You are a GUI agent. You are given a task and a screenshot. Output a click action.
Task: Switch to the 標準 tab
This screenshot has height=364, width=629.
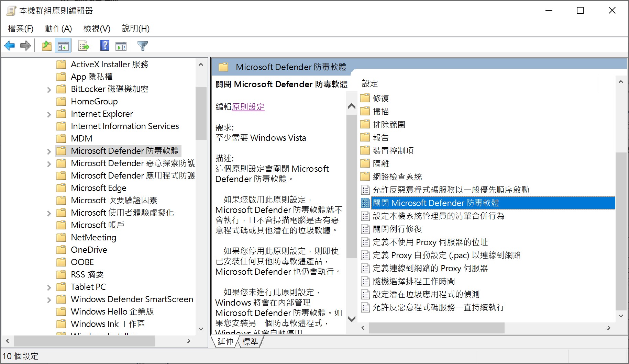[250, 341]
